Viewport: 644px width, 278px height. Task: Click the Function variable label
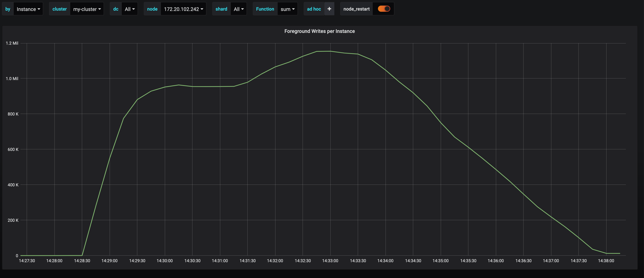pos(265,9)
